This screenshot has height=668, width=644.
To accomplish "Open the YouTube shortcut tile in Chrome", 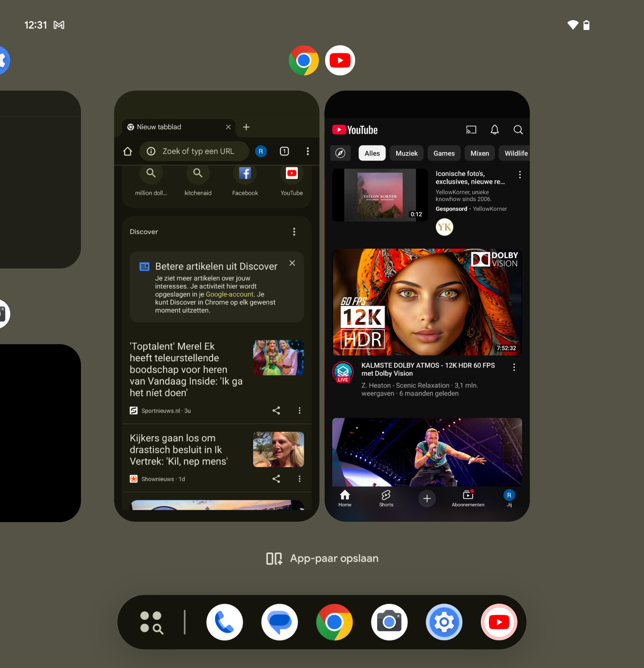I will (x=292, y=181).
